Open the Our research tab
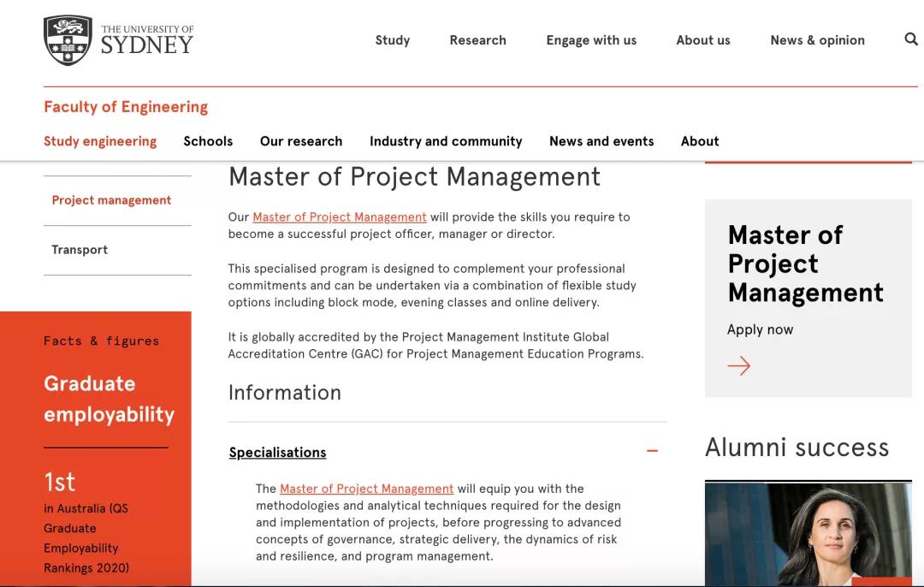Screen dimensions: 924x587 pyautogui.click(x=301, y=141)
